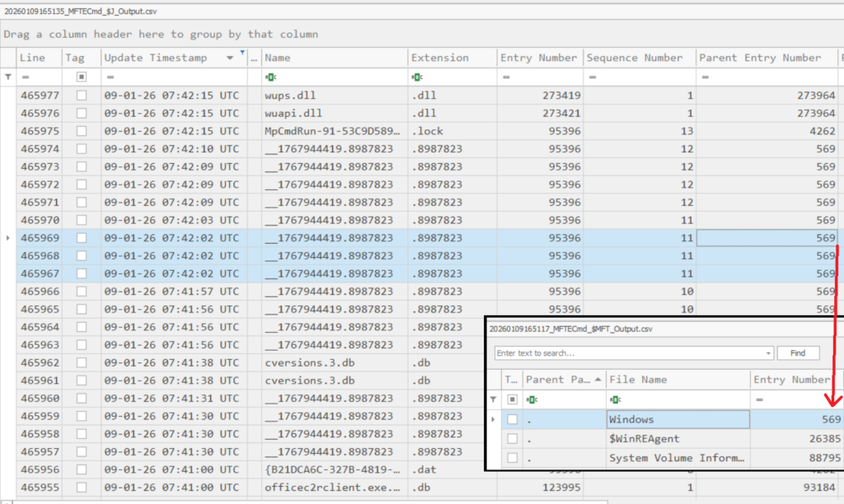Screen dimensions: 844x504
Task: Open the search box dropdown arrow in the MFT panel
Action: pos(768,353)
